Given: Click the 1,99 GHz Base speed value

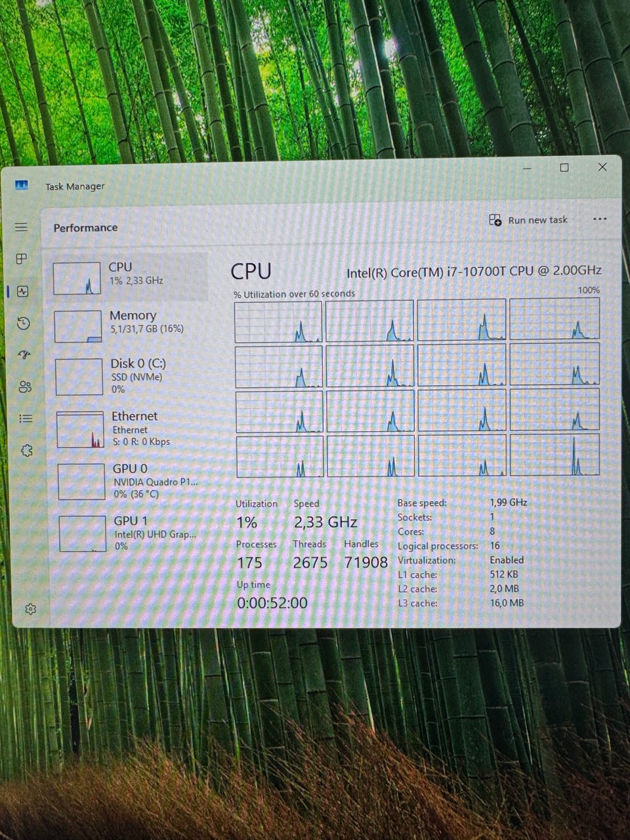Looking at the screenshot, I should [509, 503].
